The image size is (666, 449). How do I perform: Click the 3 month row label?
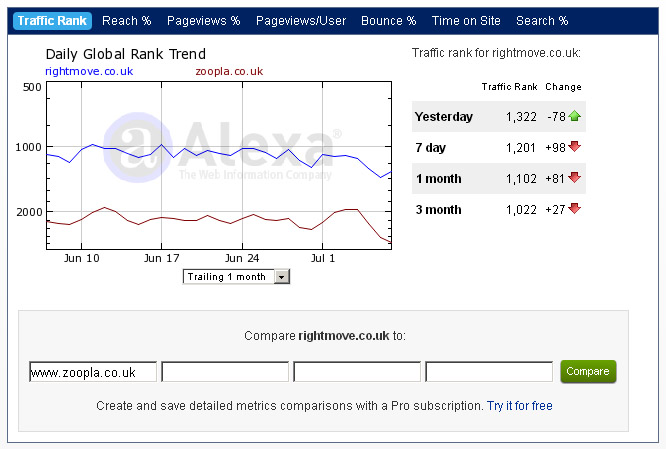click(438, 210)
